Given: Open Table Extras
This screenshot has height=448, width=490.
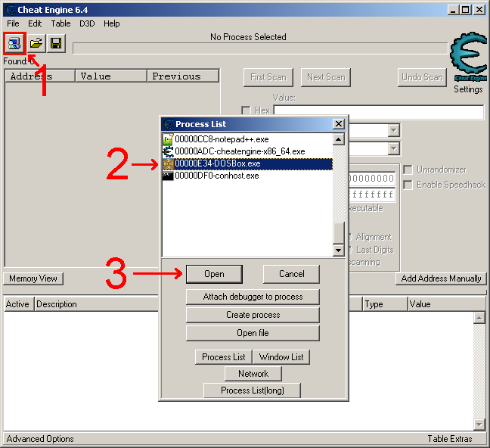Looking at the screenshot, I should coord(450,439).
